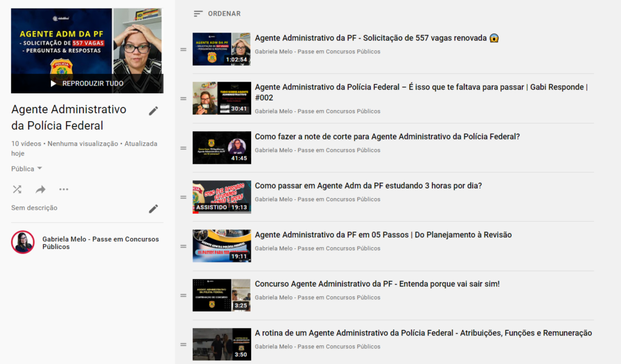Click thumbnail with 30:41 duration
621x364 pixels.
(x=222, y=98)
